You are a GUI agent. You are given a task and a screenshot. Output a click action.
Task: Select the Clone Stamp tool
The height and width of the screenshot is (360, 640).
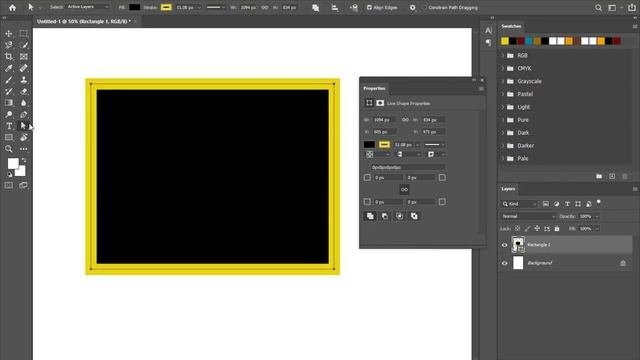pos(24,80)
